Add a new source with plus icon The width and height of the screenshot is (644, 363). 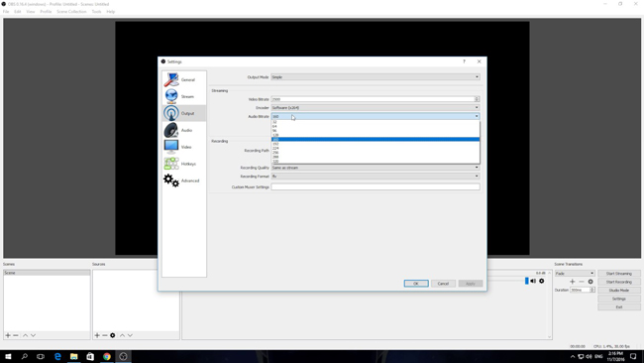point(97,335)
